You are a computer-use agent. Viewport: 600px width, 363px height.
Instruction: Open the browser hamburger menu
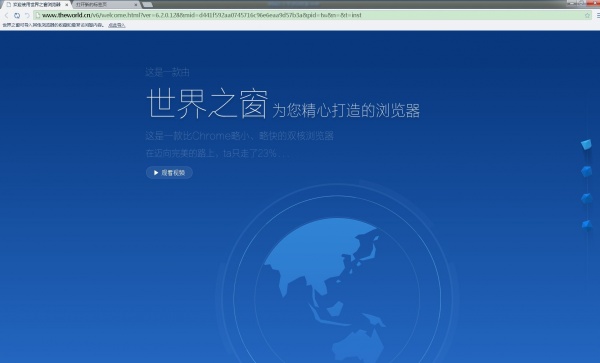click(x=598, y=15)
